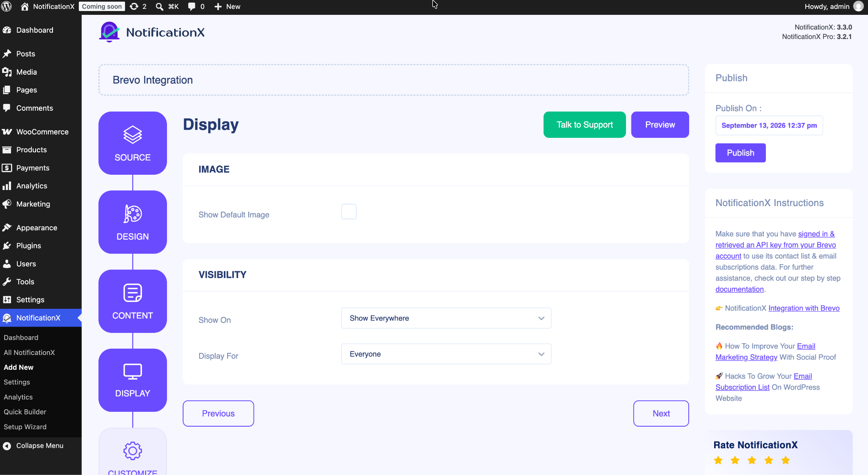868x475 pixels.
Task: Open All NotificationX submenu item
Action: 29,352
